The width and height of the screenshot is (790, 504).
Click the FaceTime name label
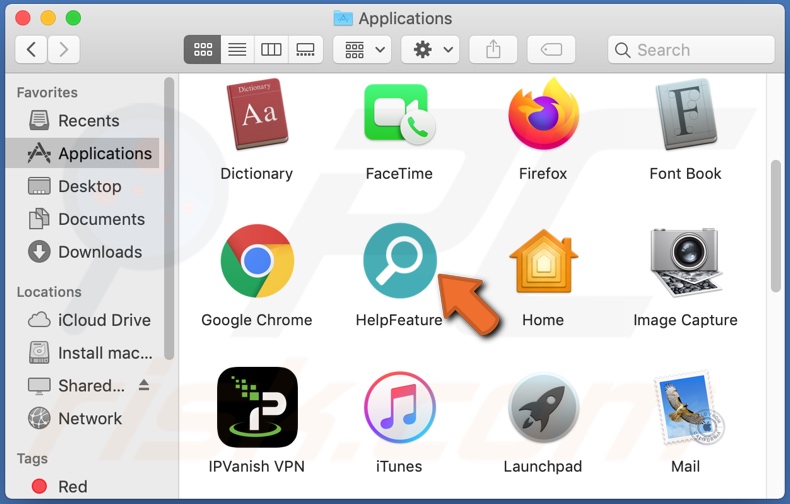click(399, 173)
